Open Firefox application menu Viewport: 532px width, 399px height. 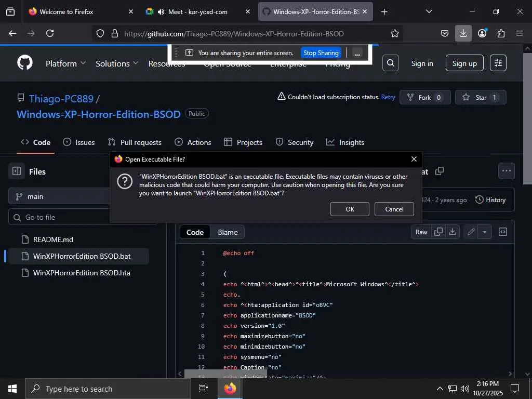coord(520,33)
